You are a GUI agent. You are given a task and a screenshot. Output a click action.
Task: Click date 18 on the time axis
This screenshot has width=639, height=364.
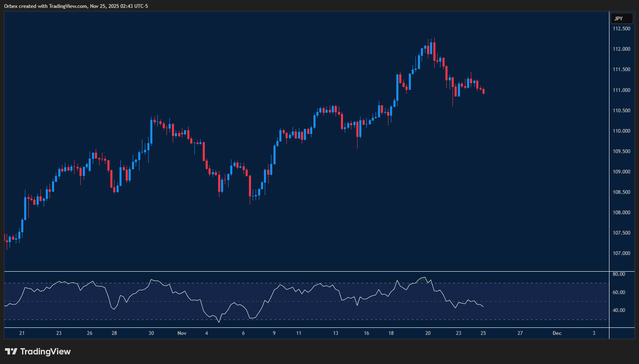point(391,333)
